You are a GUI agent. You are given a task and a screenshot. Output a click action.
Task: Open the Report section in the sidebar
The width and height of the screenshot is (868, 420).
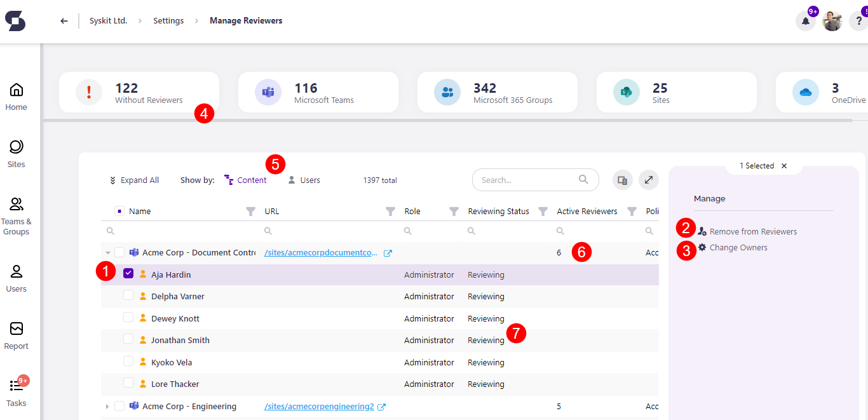coord(16,335)
